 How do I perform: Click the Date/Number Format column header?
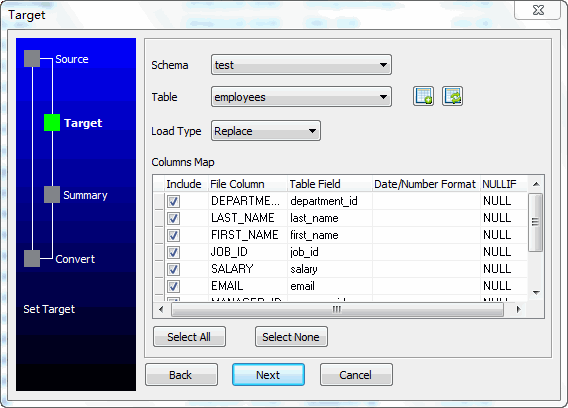(426, 184)
